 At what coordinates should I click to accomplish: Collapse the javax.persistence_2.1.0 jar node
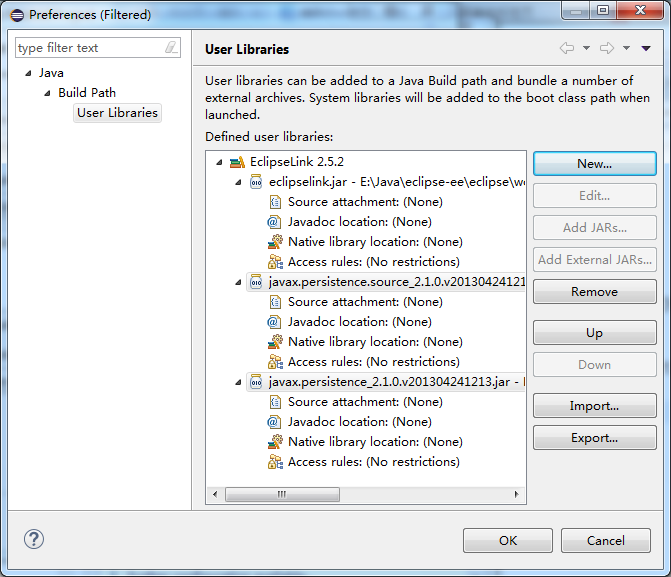[238, 382]
